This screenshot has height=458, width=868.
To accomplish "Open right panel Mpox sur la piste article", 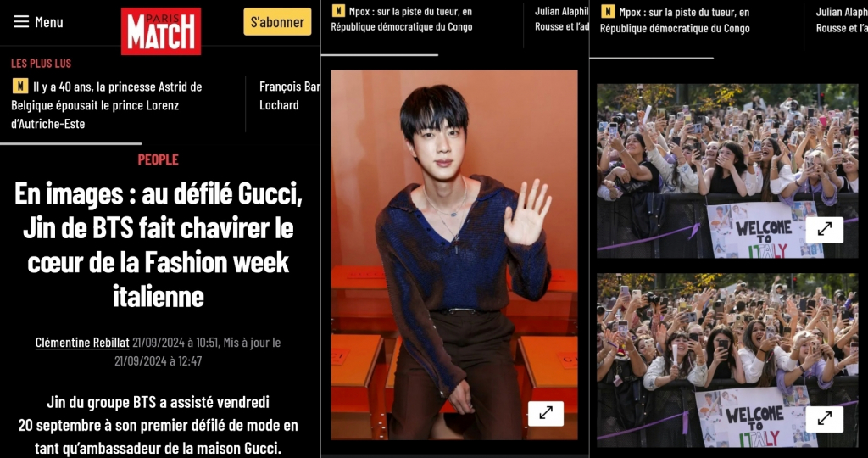I will tap(675, 20).
